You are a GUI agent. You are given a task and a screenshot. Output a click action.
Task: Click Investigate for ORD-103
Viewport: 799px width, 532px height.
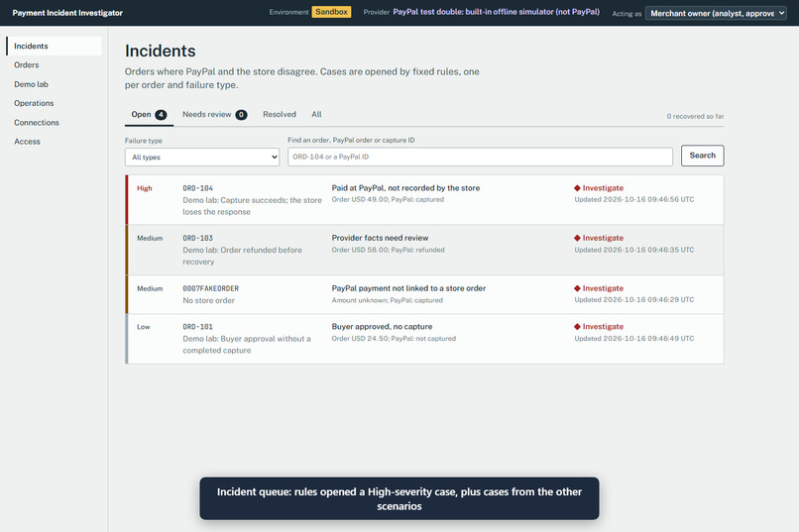(603, 238)
